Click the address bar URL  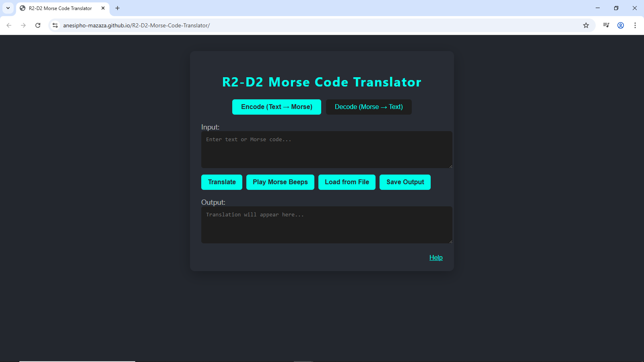(x=136, y=25)
